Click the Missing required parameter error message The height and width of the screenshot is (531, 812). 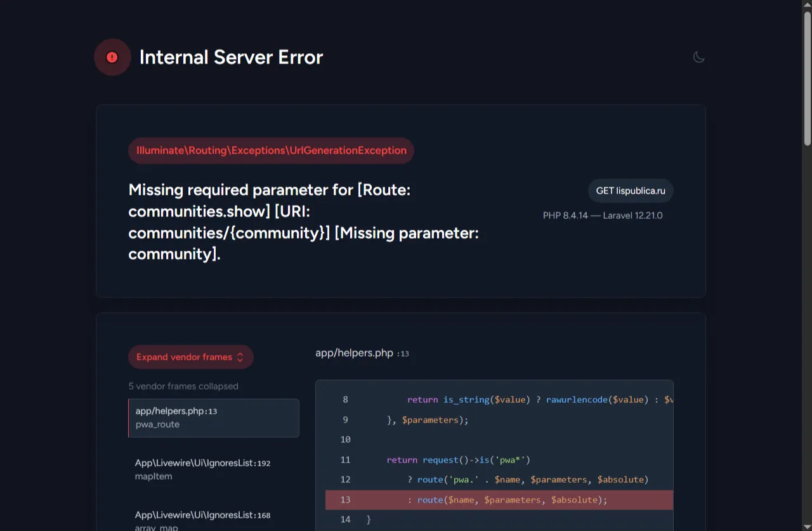tap(303, 222)
